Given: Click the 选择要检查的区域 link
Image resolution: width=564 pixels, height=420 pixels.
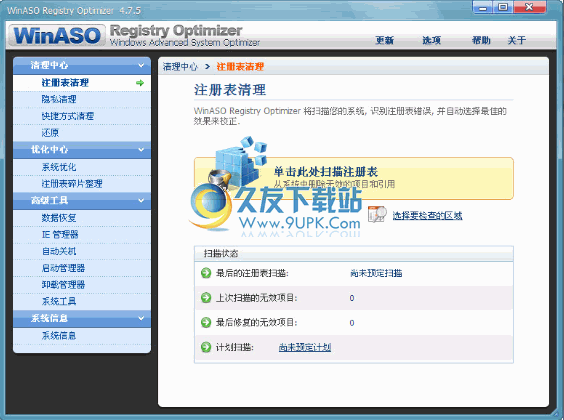Looking at the screenshot, I should (x=427, y=215).
